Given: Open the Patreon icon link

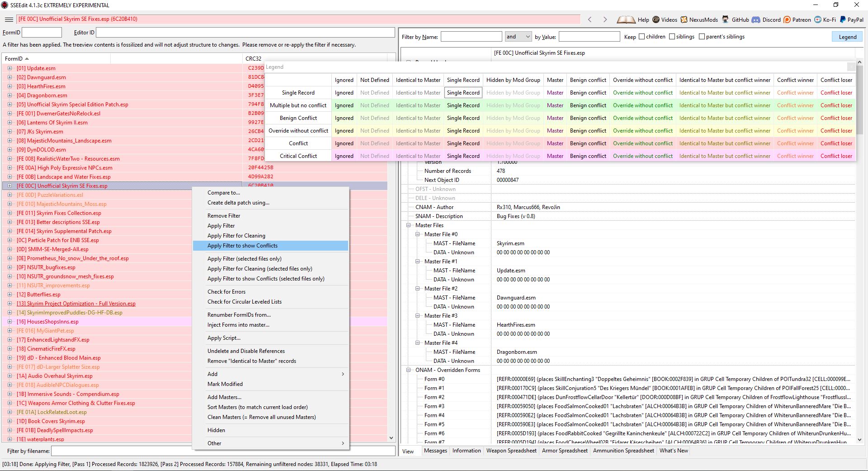Looking at the screenshot, I should tap(787, 19).
